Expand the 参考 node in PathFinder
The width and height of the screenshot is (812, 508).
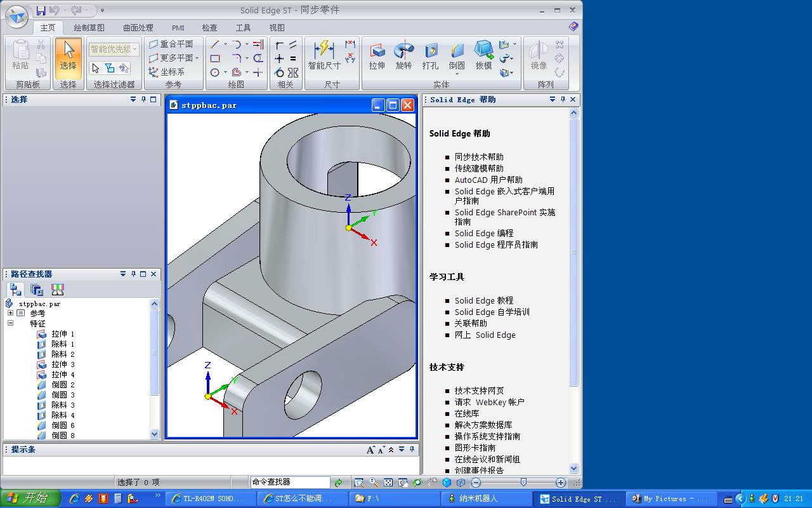pos(10,313)
